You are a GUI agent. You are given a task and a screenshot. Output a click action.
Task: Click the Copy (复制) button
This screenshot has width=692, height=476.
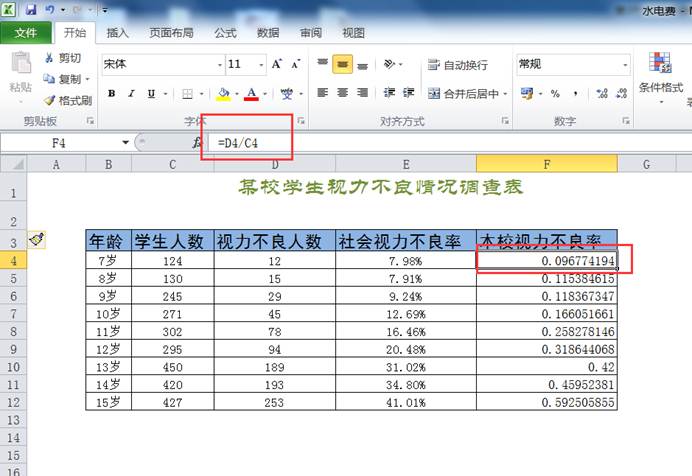coord(63,79)
